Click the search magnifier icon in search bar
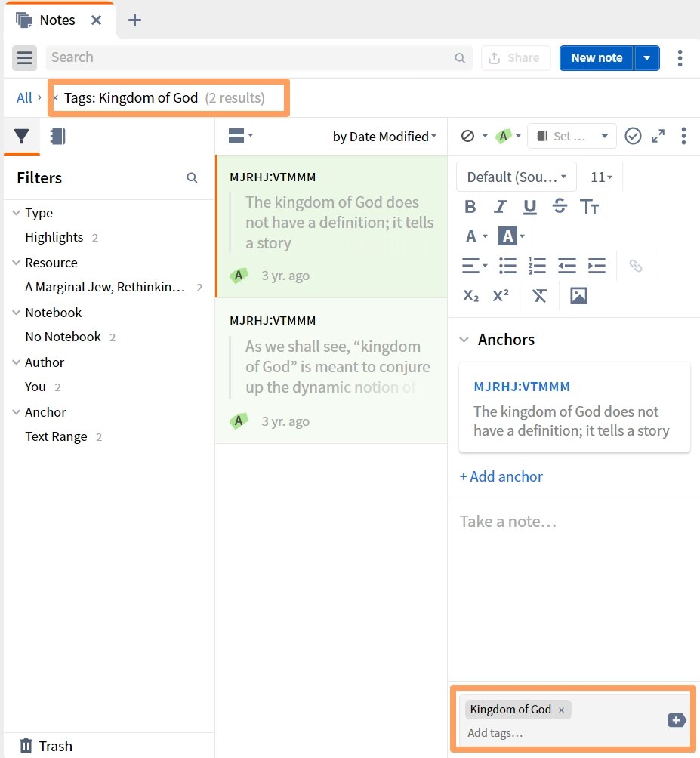This screenshot has height=758, width=700. pos(460,58)
